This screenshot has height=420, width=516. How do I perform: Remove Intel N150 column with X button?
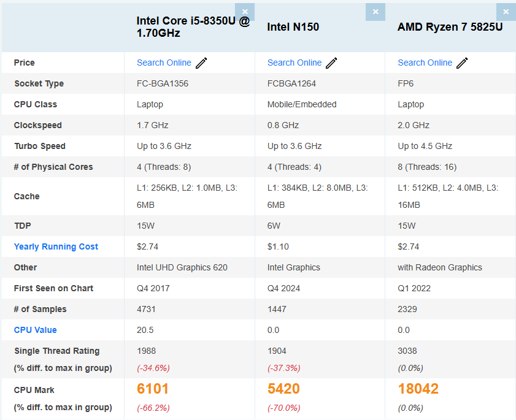point(375,12)
